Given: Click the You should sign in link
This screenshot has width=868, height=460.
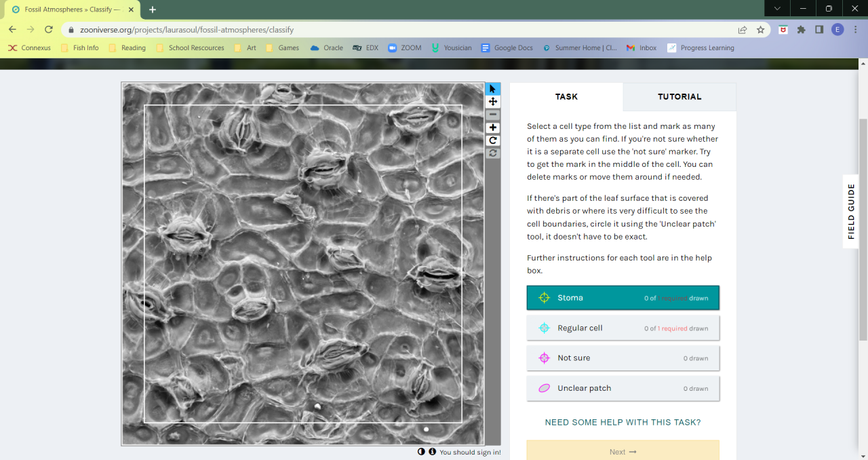Looking at the screenshot, I should pyautogui.click(x=470, y=453).
